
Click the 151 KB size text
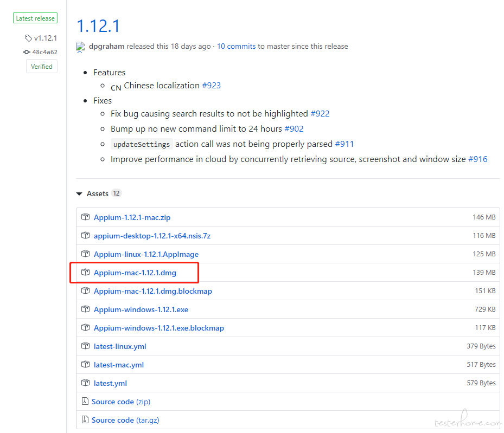(x=486, y=291)
